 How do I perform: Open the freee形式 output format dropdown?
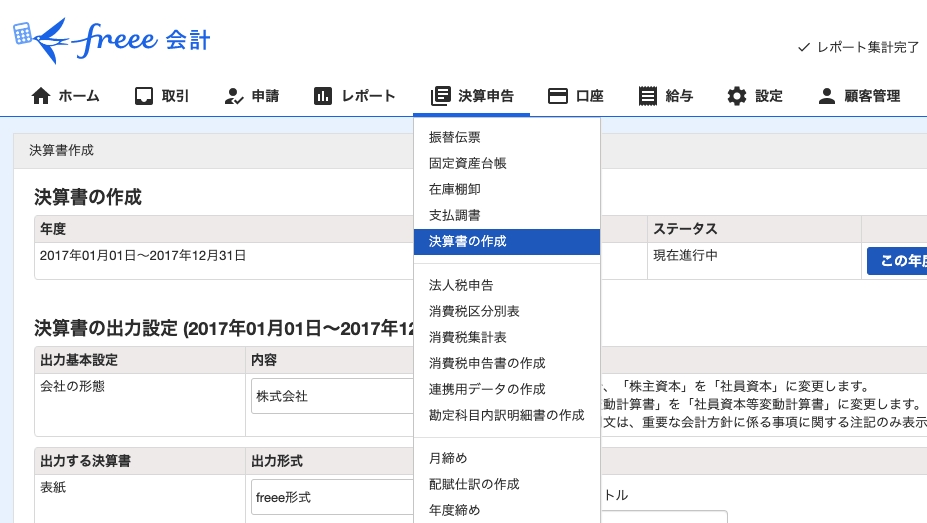(333, 497)
